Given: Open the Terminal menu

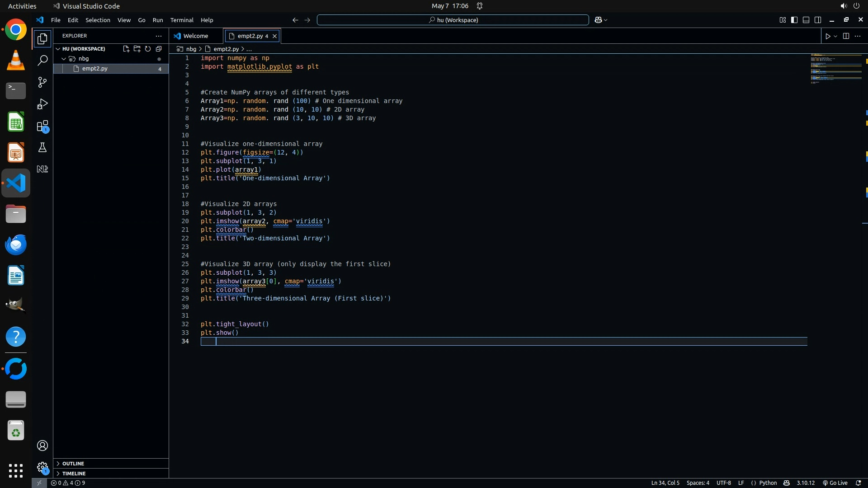Looking at the screenshot, I should coord(182,20).
